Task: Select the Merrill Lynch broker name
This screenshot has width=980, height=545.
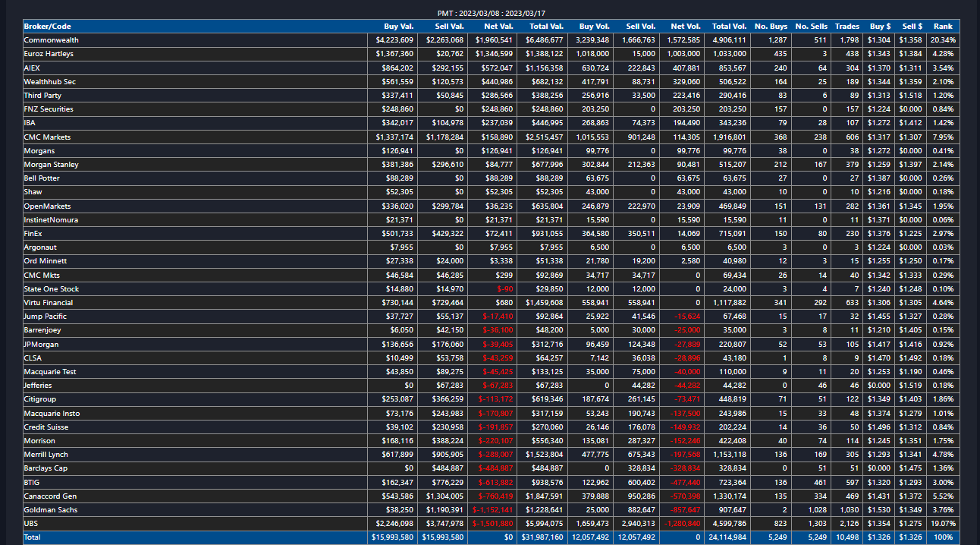Action: pos(46,455)
